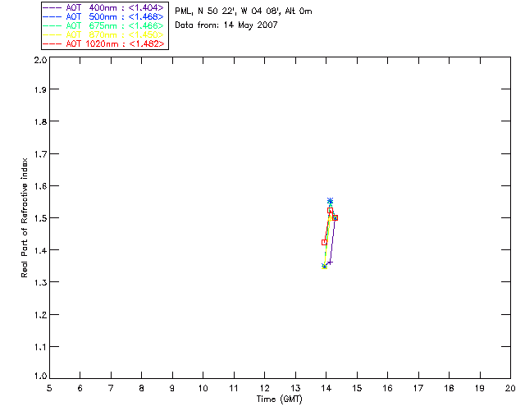Click the lowest asterisk marker near 1.35
This screenshot has width=525, height=420.
(x=324, y=267)
